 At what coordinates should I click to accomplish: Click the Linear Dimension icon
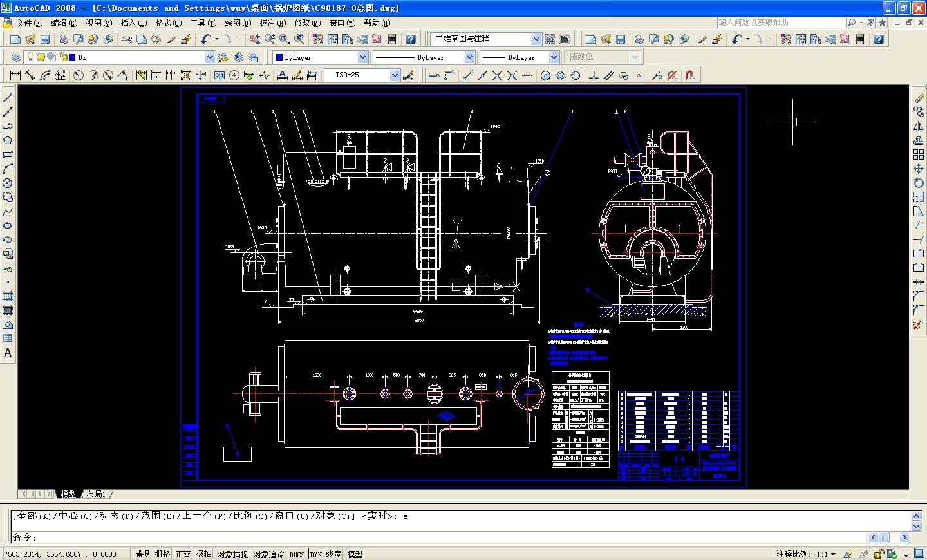tap(15, 75)
